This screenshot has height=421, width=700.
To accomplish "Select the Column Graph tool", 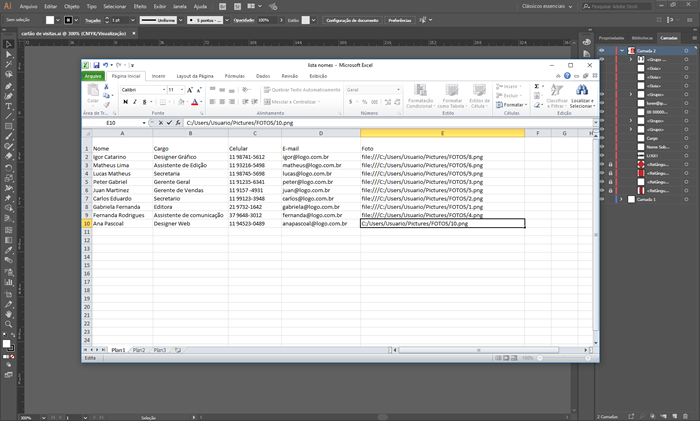I will coord(8,282).
